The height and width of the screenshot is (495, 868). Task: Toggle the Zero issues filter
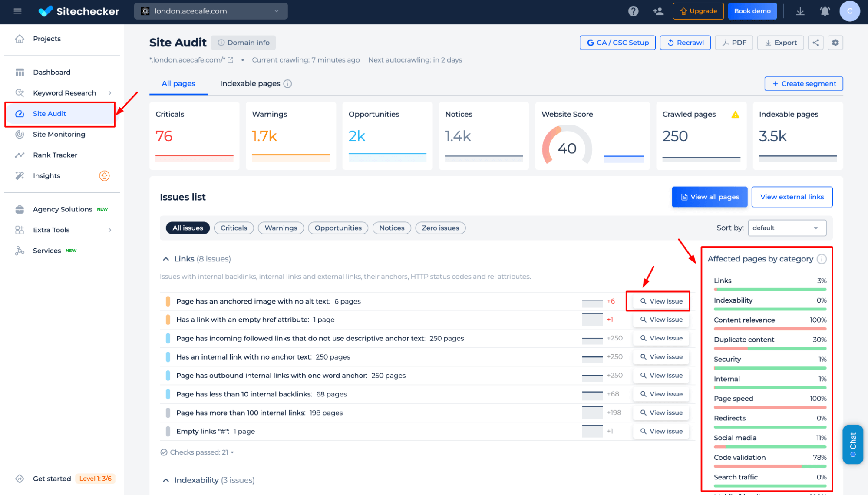(440, 228)
